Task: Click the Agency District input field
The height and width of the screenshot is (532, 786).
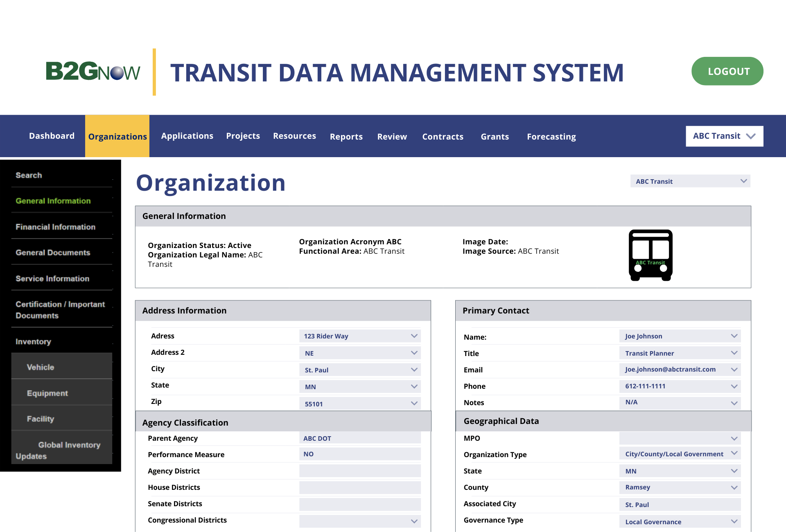Action: click(x=359, y=471)
